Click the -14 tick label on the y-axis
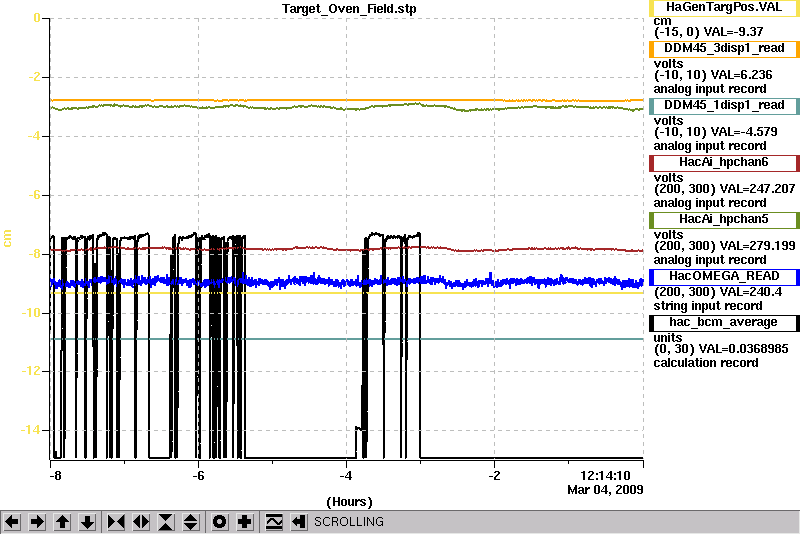Image resolution: width=800 pixels, height=534 pixels. click(x=30, y=430)
